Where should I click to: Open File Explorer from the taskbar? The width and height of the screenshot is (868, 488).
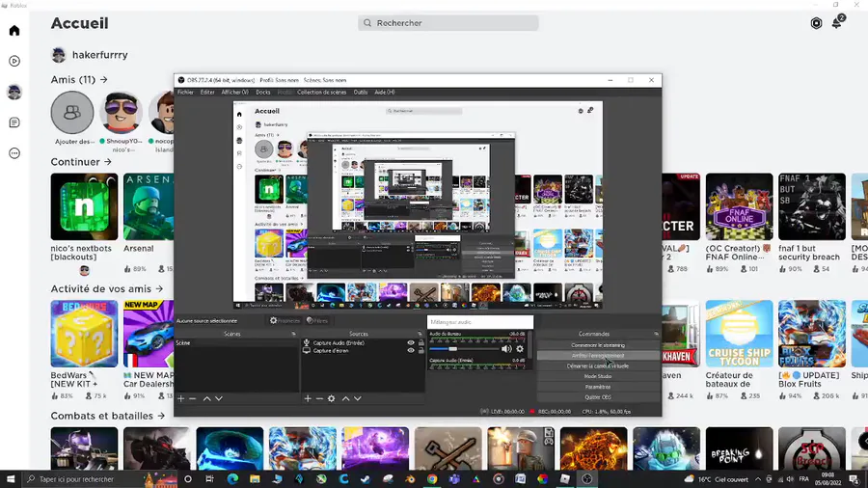255,479
